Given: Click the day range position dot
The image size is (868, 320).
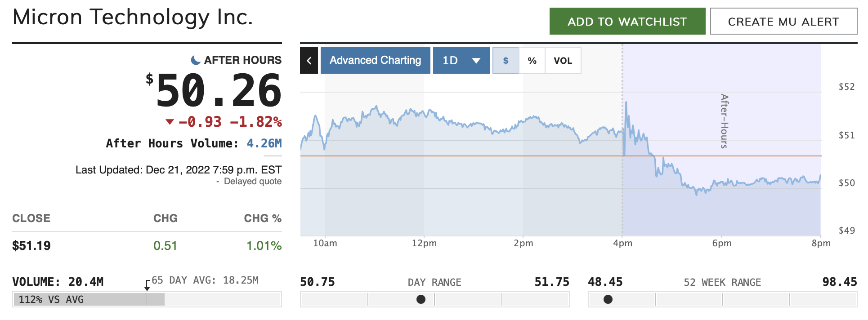Looking at the screenshot, I should [421, 299].
